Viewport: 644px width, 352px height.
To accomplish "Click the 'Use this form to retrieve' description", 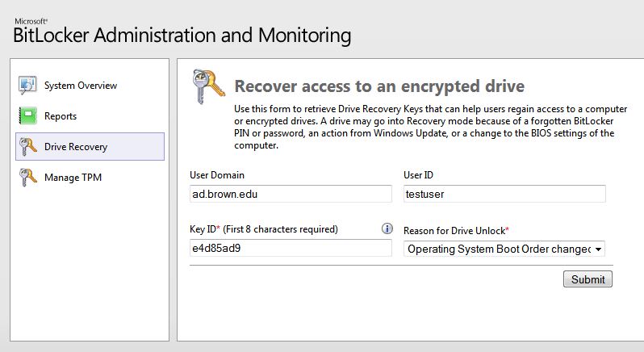I will pyautogui.click(x=430, y=127).
